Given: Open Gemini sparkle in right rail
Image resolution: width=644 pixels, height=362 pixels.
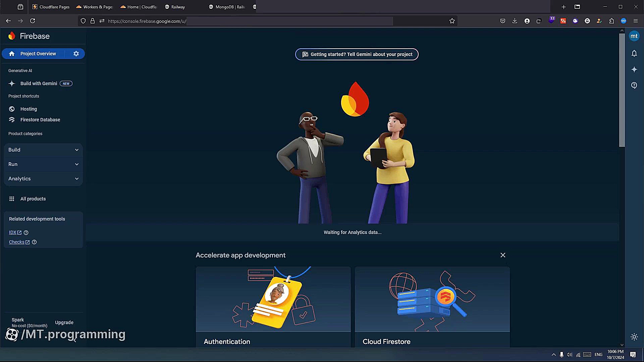Looking at the screenshot, I should tap(634, 69).
